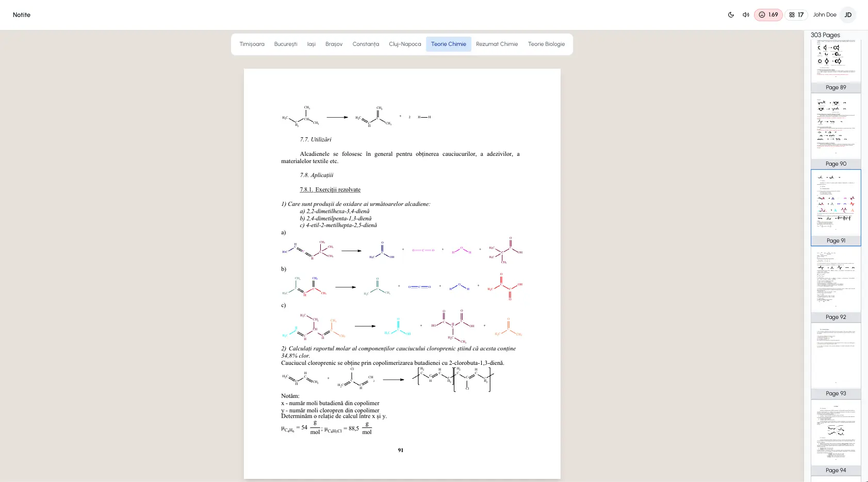Go to Notite home title
This screenshot has height=482, width=868.
pos(22,15)
